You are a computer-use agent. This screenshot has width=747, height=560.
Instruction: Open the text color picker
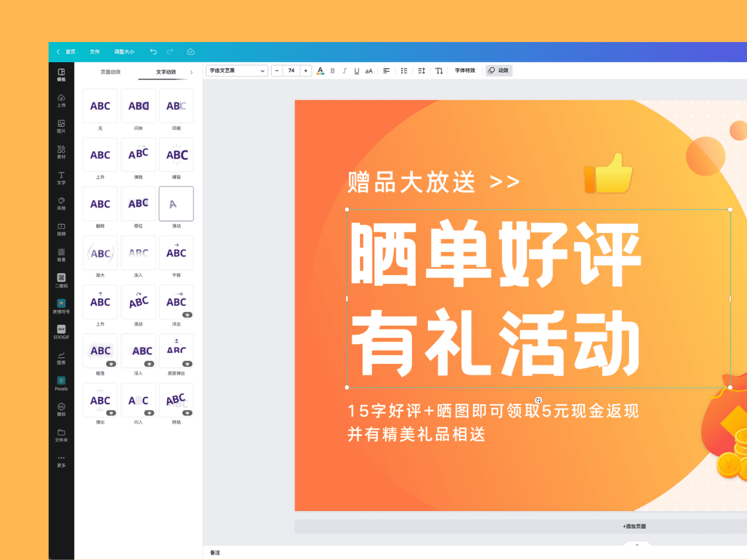point(320,71)
